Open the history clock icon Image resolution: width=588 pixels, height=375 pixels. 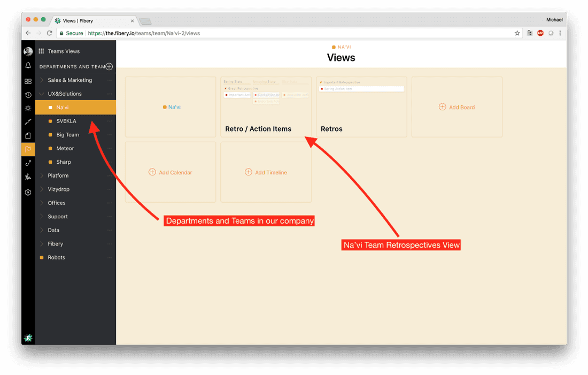point(28,95)
